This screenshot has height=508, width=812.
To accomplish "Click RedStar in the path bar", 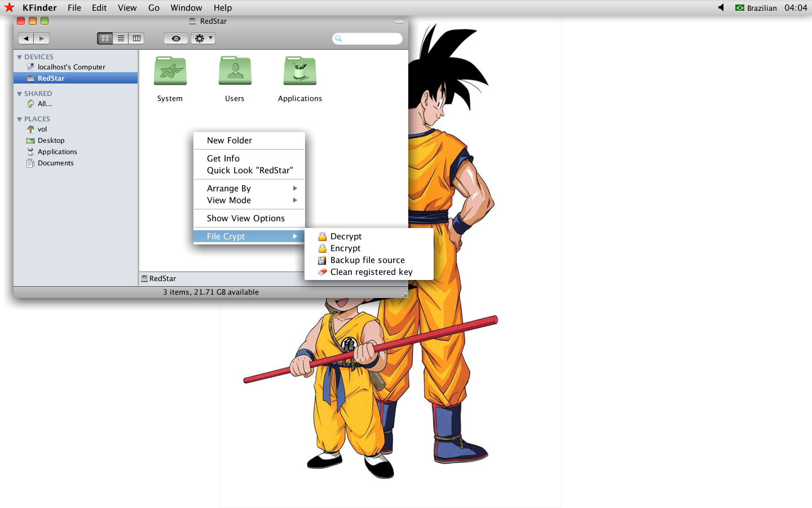I will (x=159, y=279).
